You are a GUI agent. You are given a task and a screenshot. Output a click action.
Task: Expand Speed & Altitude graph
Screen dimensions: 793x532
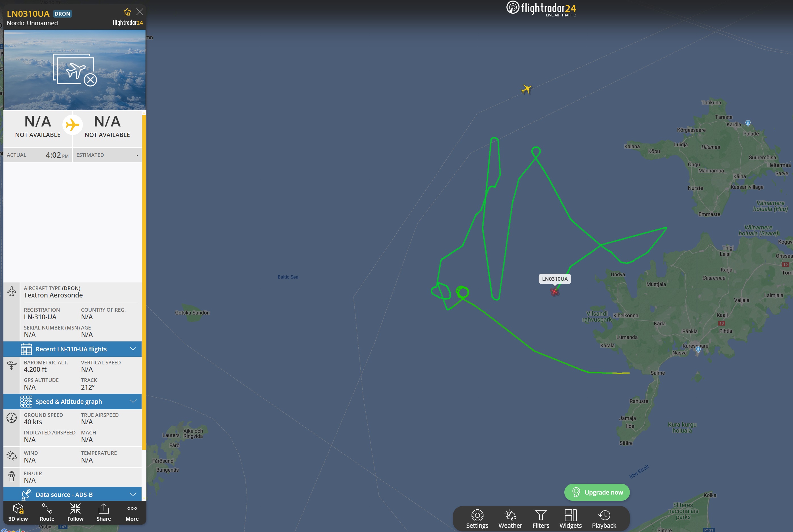point(72,401)
